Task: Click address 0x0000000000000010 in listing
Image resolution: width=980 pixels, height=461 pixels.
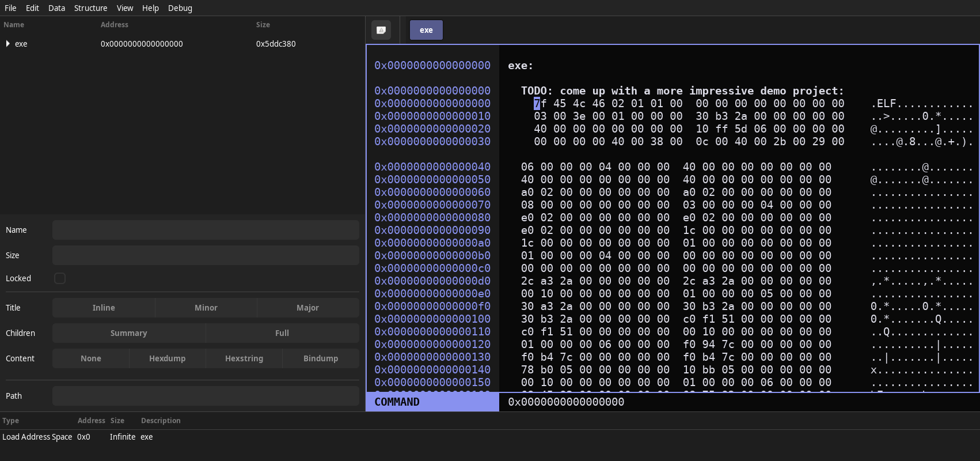Action: pyautogui.click(x=432, y=116)
